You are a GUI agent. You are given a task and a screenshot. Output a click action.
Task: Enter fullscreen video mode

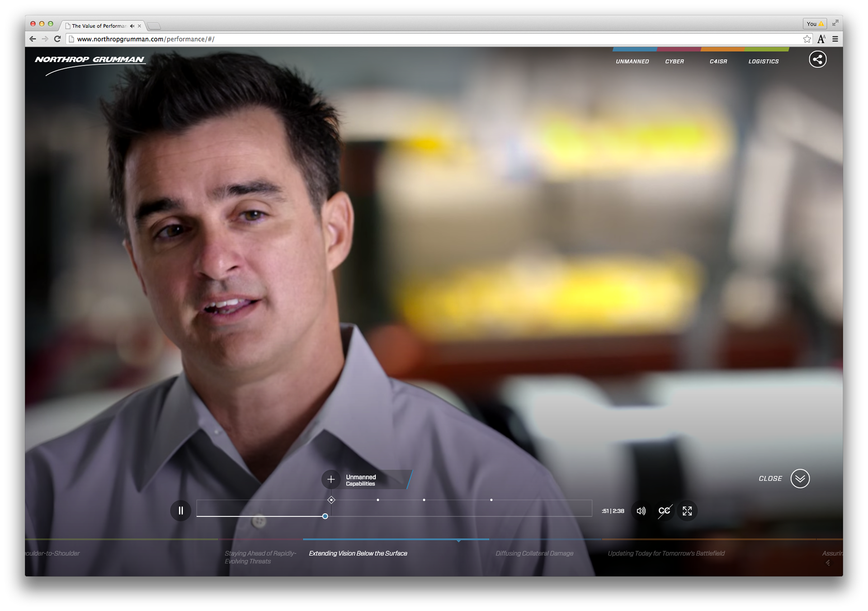pos(687,511)
